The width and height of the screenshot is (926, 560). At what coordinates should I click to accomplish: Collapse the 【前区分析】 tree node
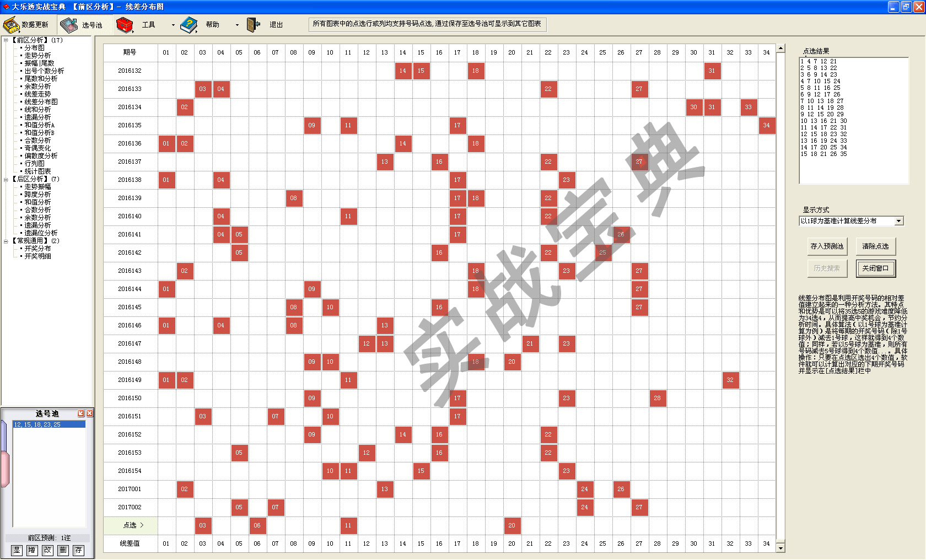click(6, 40)
